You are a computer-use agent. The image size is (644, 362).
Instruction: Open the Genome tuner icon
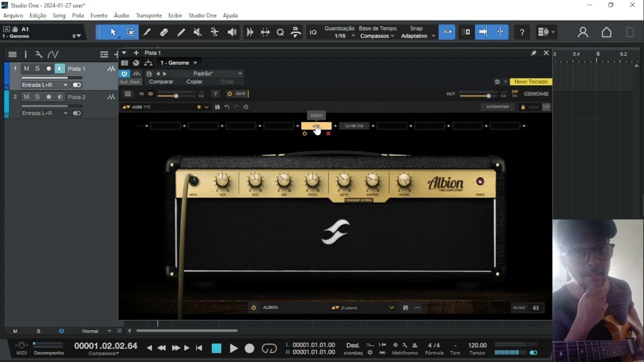click(215, 94)
